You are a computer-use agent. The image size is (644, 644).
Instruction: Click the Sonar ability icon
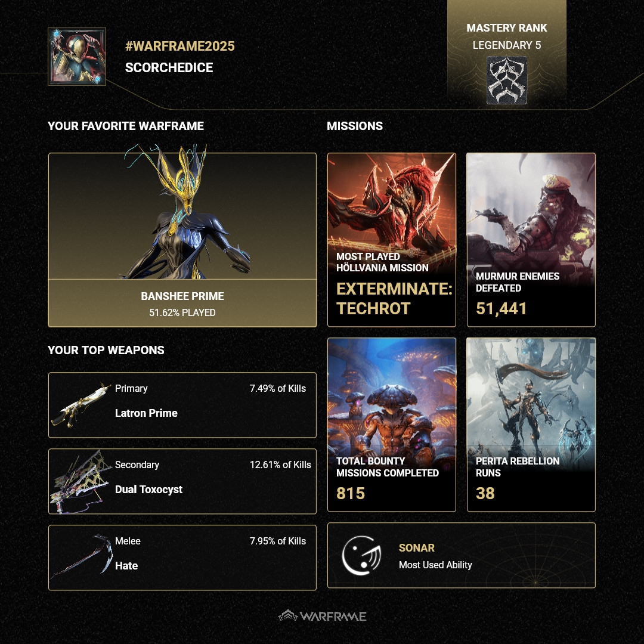[361, 555]
